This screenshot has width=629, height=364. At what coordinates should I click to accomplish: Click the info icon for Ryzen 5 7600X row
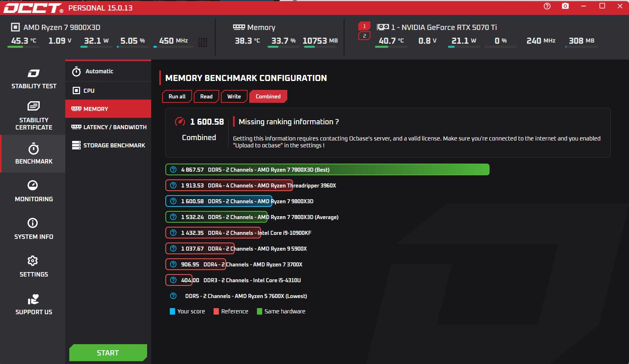(x=173, y=296)
